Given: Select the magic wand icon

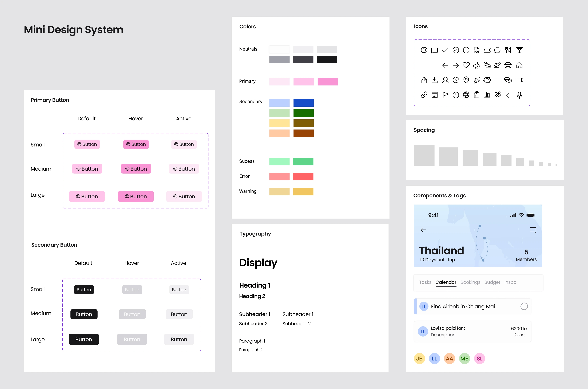Looking at the screenshot, I should click(497, 95).
